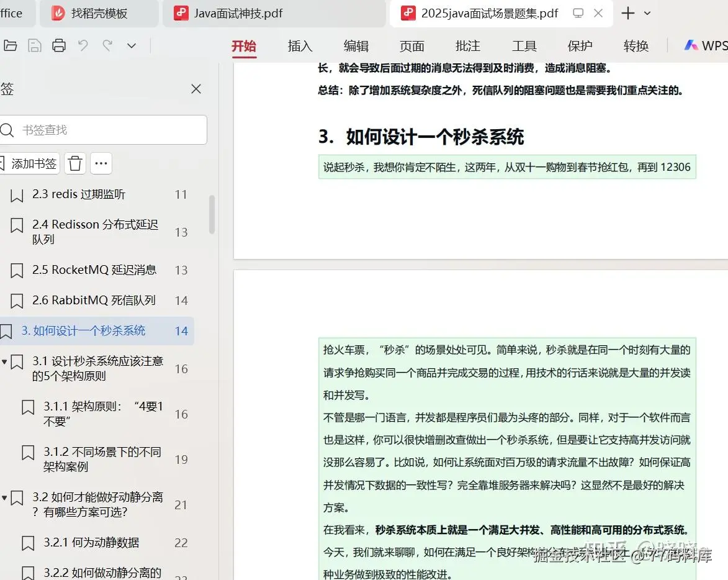
Task: Click the Save disk icon
Action: (35, 45)
